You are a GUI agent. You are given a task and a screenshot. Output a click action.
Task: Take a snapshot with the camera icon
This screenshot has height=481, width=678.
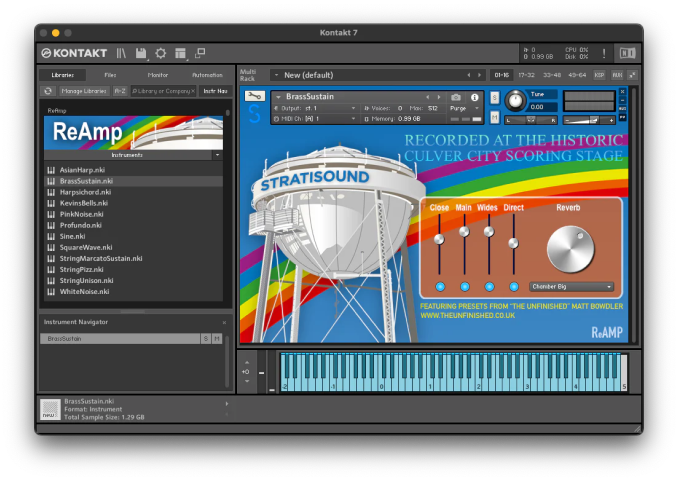(456, 97)
